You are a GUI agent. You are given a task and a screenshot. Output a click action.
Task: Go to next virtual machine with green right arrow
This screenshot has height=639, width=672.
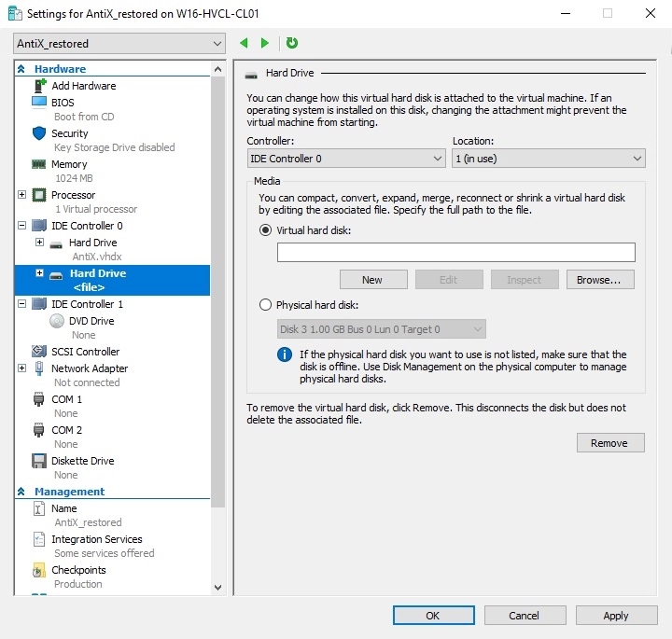265,43
